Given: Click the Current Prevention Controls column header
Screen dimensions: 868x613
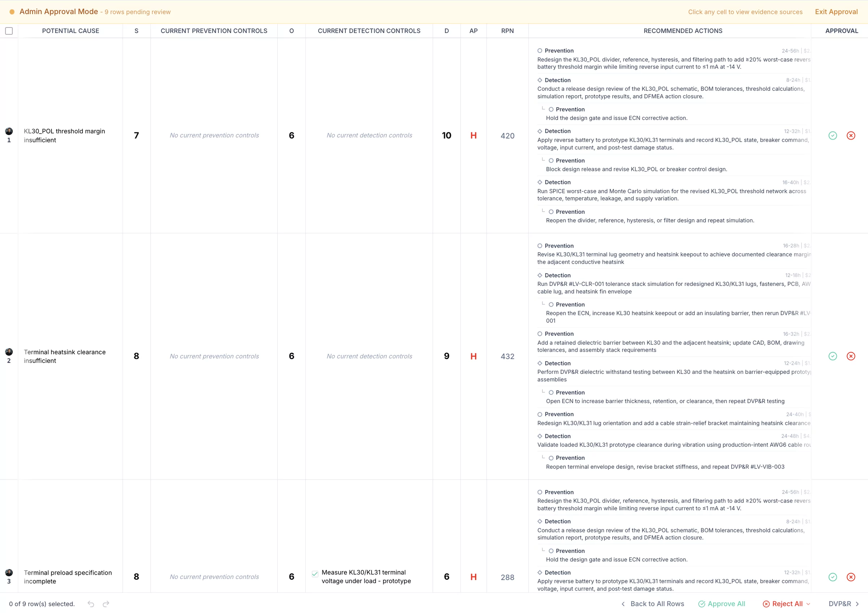Looking at the screenshot, I should pyautogui.click(x=214, y=31).
